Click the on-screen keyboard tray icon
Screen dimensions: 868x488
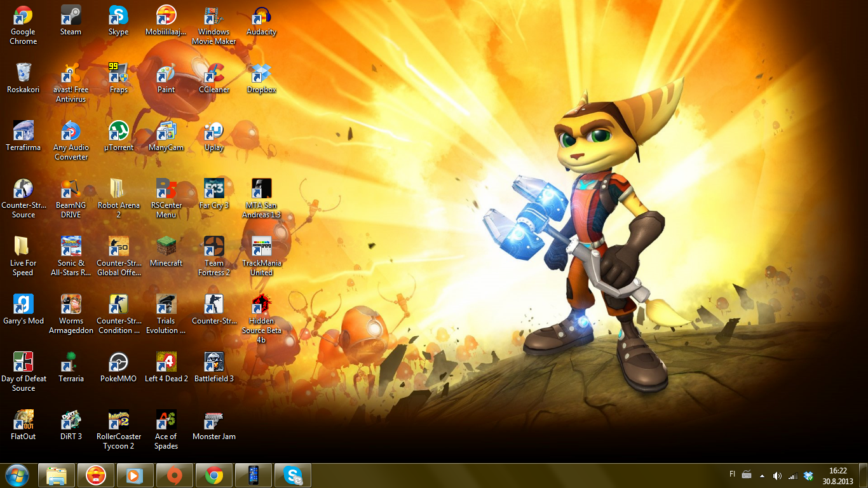747,475
